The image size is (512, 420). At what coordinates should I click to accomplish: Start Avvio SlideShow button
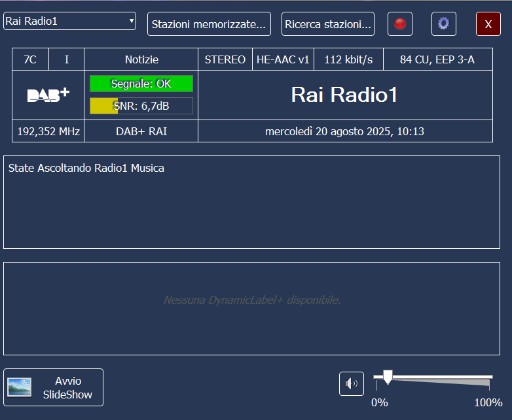[53, 387]
